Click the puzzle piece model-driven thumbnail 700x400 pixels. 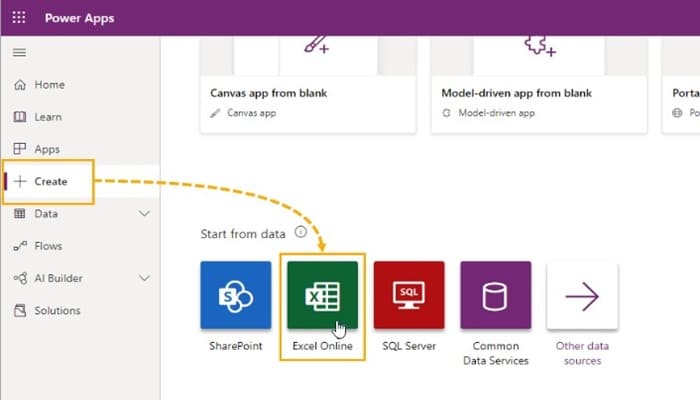click(540, 46)
